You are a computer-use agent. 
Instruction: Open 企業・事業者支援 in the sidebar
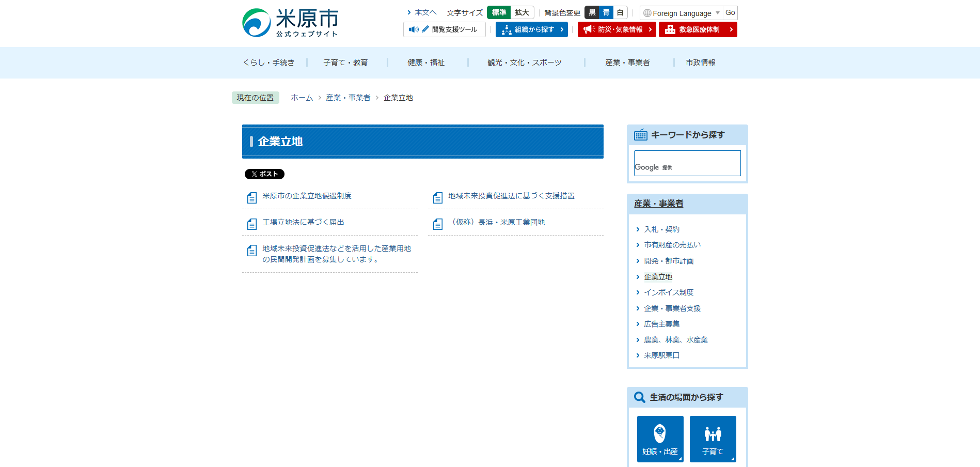(672, 308)
